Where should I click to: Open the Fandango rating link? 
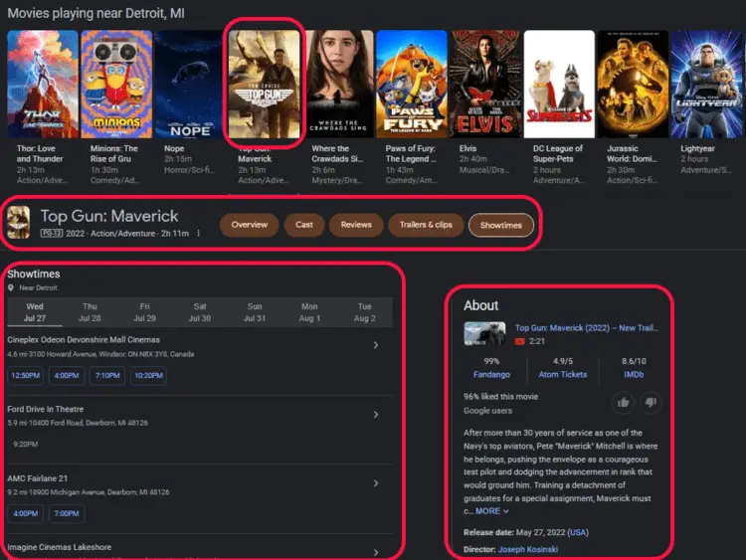[x=491, y=374]
